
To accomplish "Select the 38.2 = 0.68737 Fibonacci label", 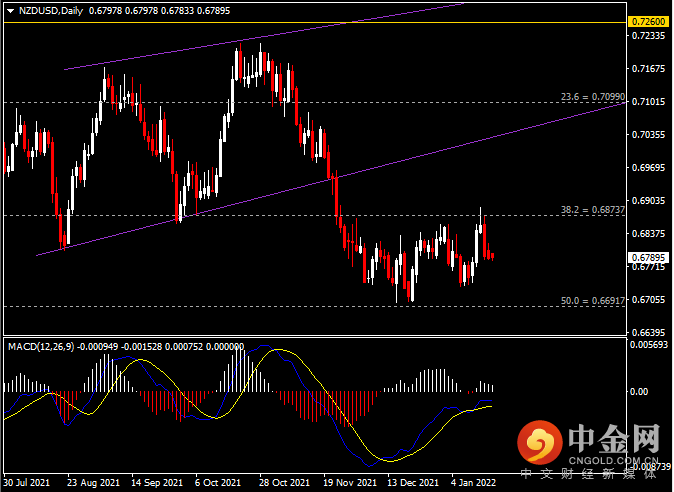I will click(x=590, y=209).
